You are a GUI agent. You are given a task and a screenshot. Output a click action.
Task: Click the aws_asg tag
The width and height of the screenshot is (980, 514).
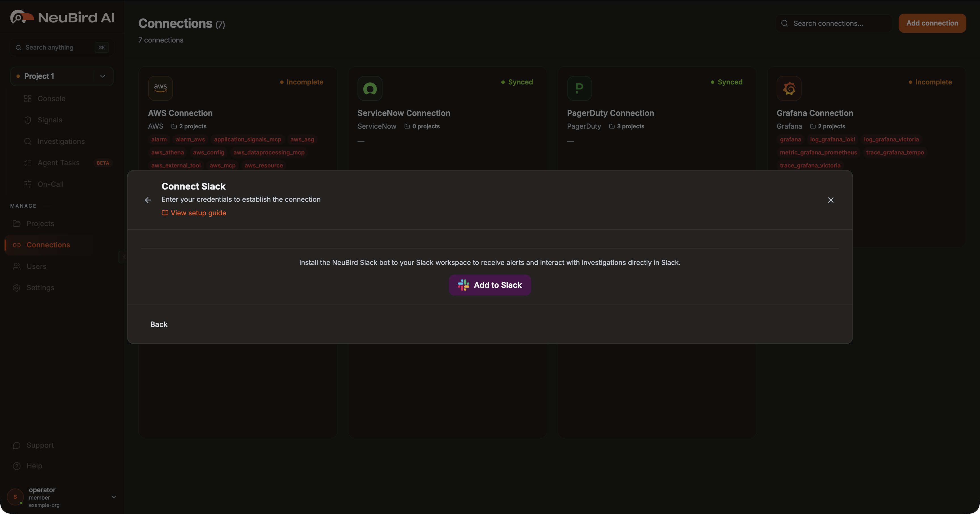[302, 139]
